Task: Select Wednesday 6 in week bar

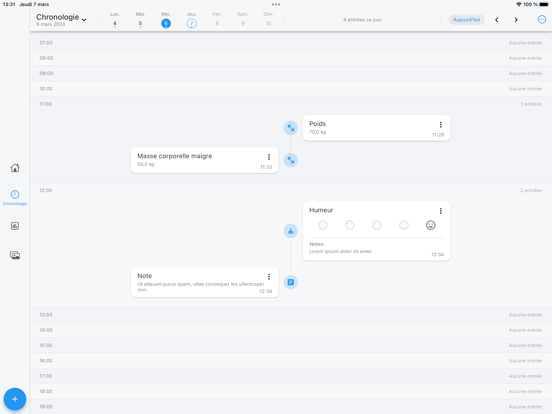Action: pos(166,19)
